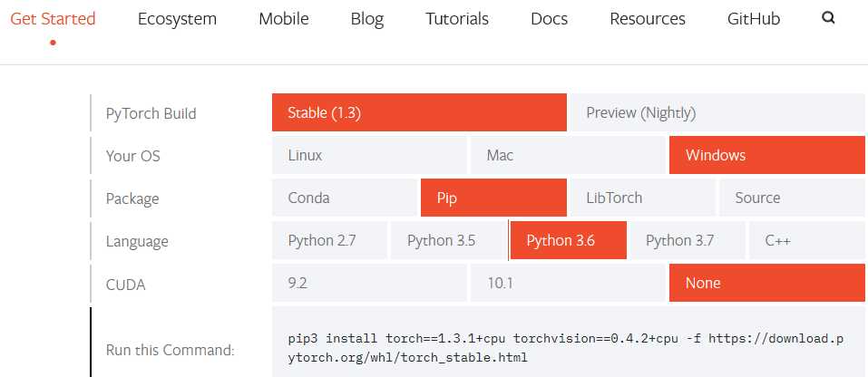Image resolution: width=868 pixels, height=377 pixels.
Task: Pick Python 3.7 language
Action: (688, 240)
